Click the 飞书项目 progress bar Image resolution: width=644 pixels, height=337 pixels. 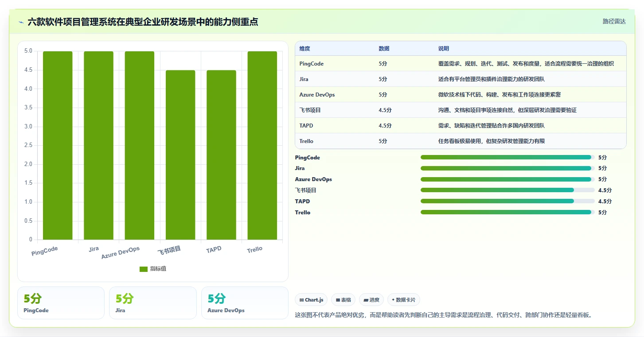[507, 190]
